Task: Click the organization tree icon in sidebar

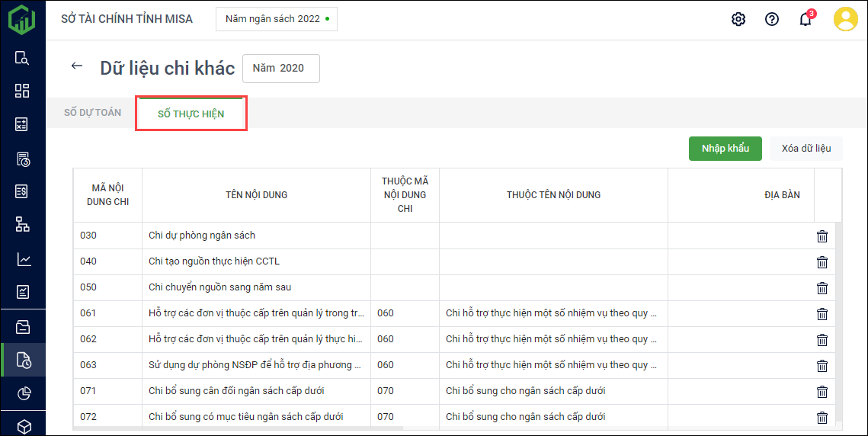Action: point(22,224)
